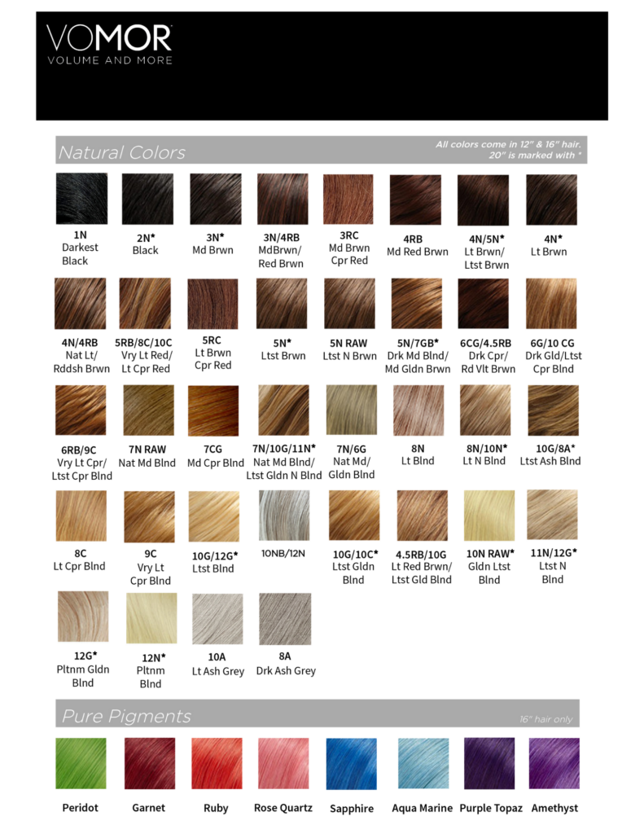
Task: Select the 6RB/9C Vry Lt Cpr swatch
Action: 81,410
